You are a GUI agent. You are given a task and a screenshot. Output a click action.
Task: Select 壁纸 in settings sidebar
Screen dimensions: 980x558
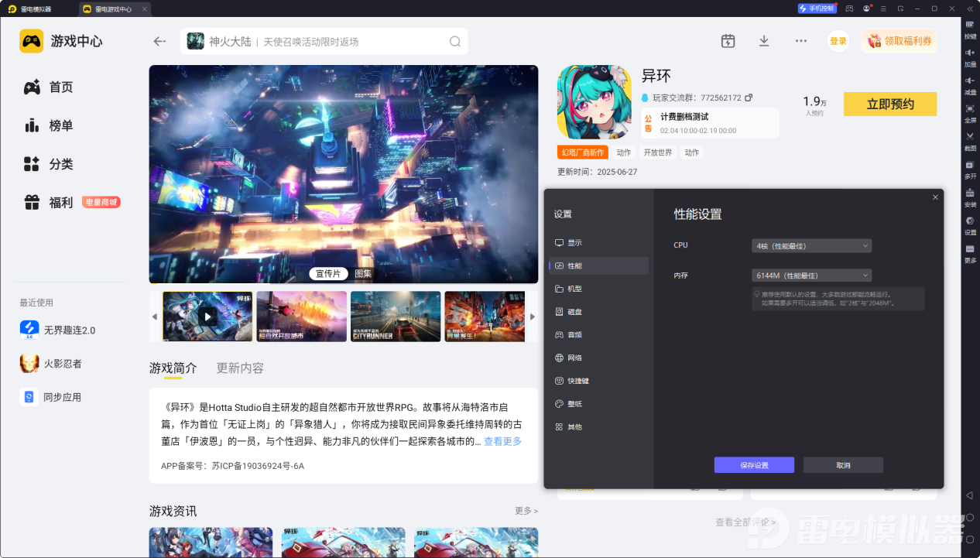(599, 404)
